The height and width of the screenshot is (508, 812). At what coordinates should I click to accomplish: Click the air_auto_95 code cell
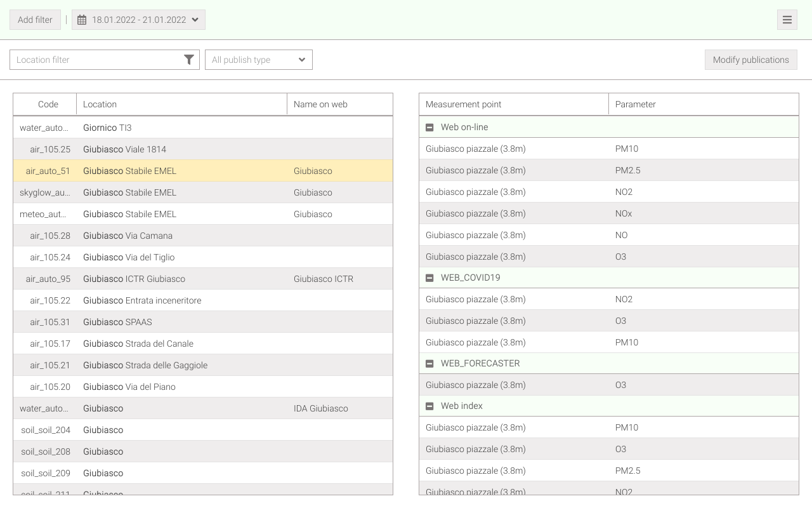(45, 279)
